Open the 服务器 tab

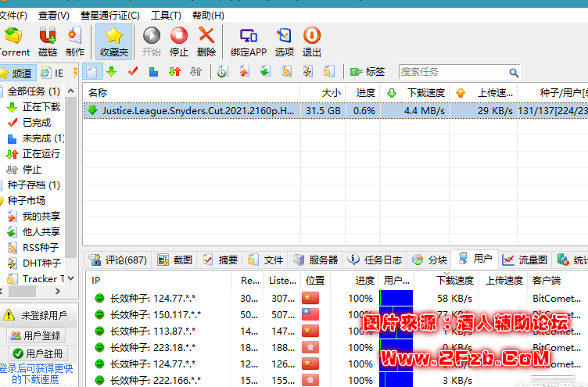[x=316, y=260]
